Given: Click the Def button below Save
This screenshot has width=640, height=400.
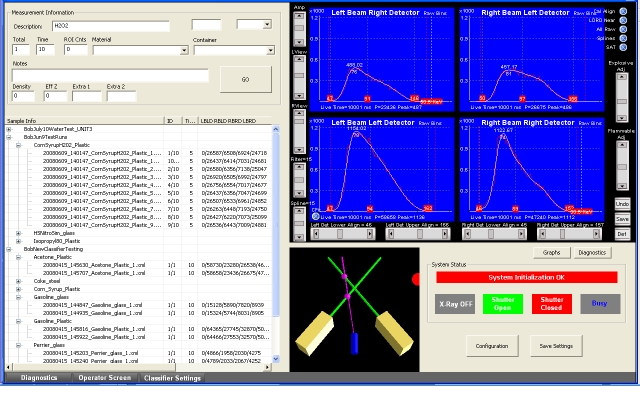Looking at the screenshot, I should 622,232.
